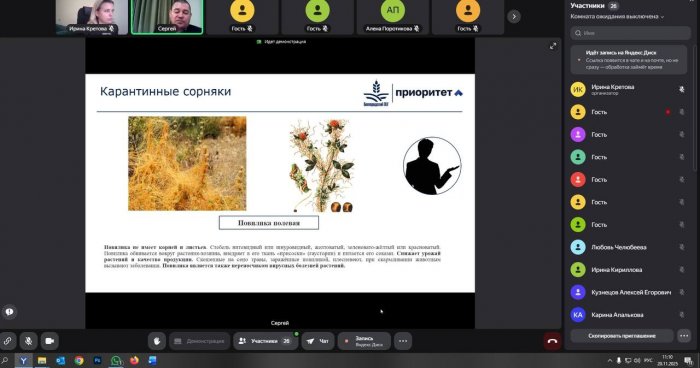The image size is (700, 368).
Task: Click the Участники panel header title
Action: click(587, 6)
